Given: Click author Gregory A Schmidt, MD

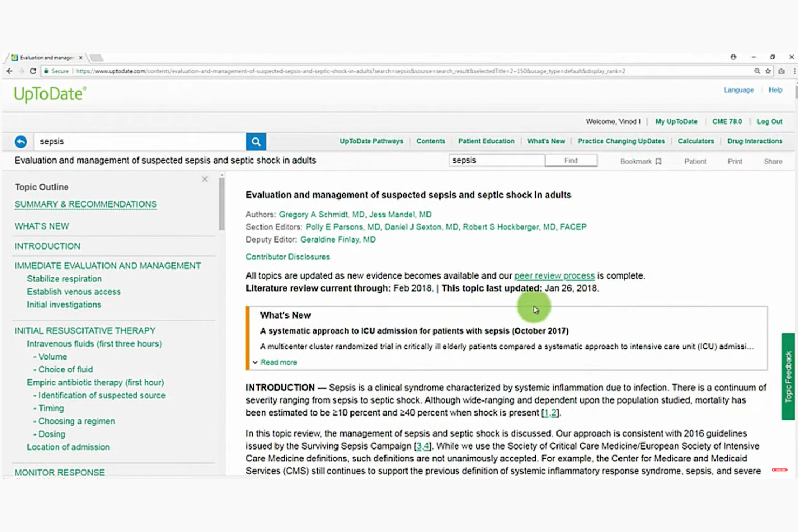Looking at the screenshot, I should pyautogui.click(x=322, y=215).
